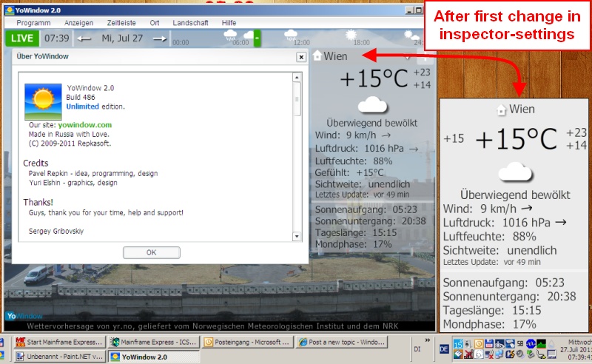This screenshot has height=364, width=592.
Task: Click the blue octagon waveform tray icon
Action: point(531,343)
